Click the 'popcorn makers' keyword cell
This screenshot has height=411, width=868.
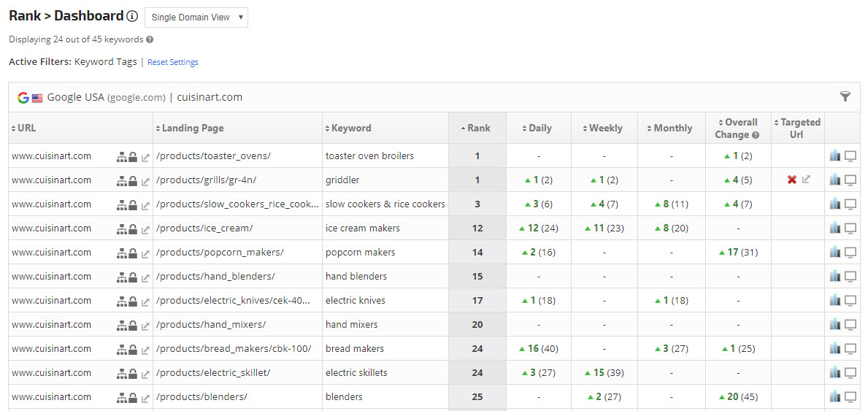tap(361, 253)
